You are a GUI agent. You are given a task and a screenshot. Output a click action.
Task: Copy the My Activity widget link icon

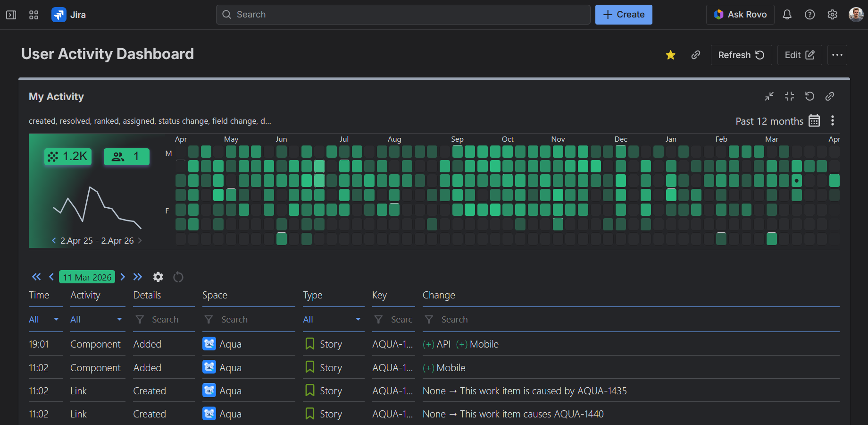tap(830, 96)
